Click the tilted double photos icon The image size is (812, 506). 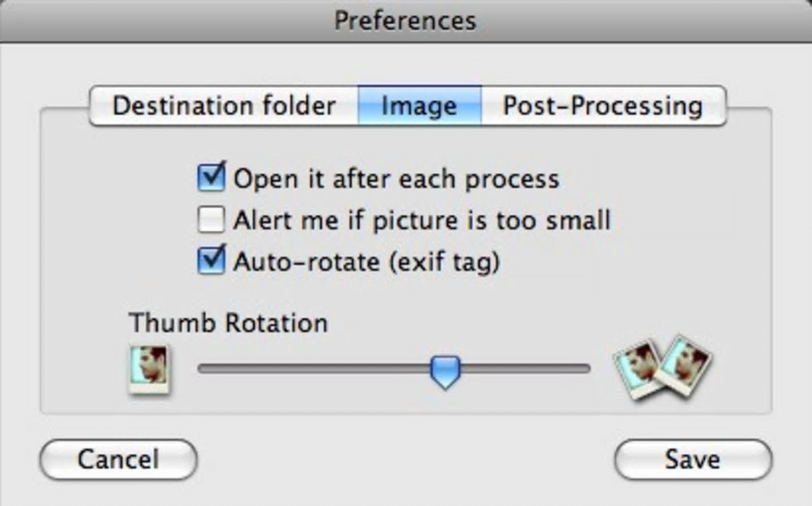pos(662,367)
